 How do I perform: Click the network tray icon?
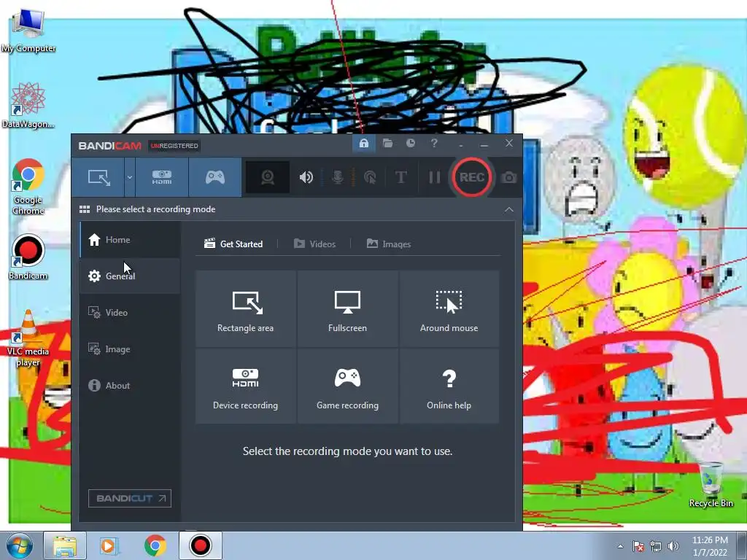pos(656,546)
